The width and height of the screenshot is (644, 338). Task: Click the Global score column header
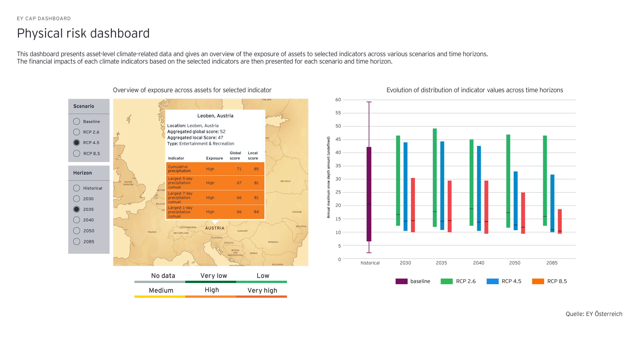coord(235,155)
